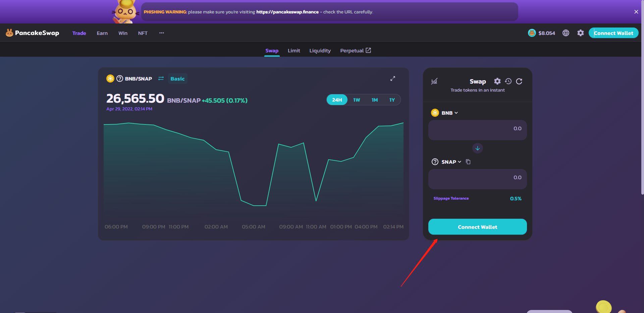This screenshot has height=313, width=644.
Task: Click the 'Trade tokens in an instant' subtitle
Action: point(478,90)
